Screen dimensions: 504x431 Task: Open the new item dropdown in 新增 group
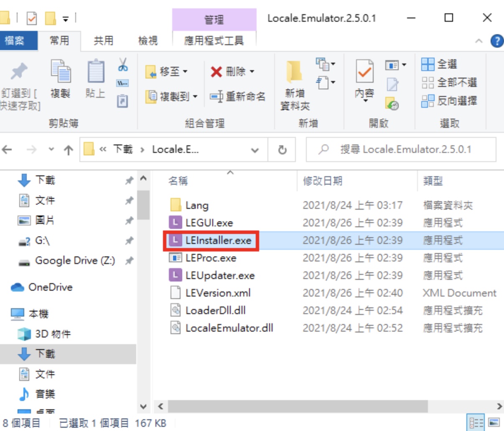coord(326,64)
